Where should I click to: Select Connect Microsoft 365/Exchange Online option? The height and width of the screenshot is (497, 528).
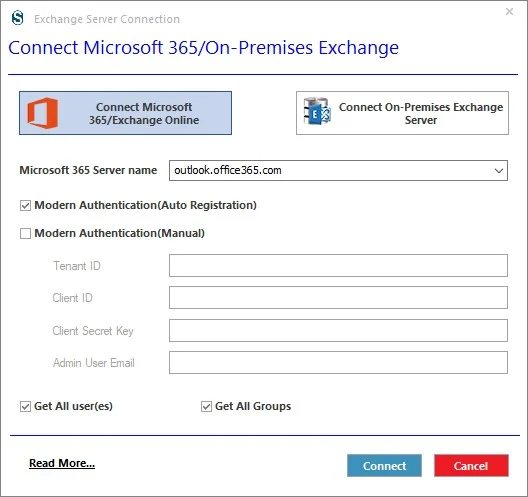tap(125, 113)
